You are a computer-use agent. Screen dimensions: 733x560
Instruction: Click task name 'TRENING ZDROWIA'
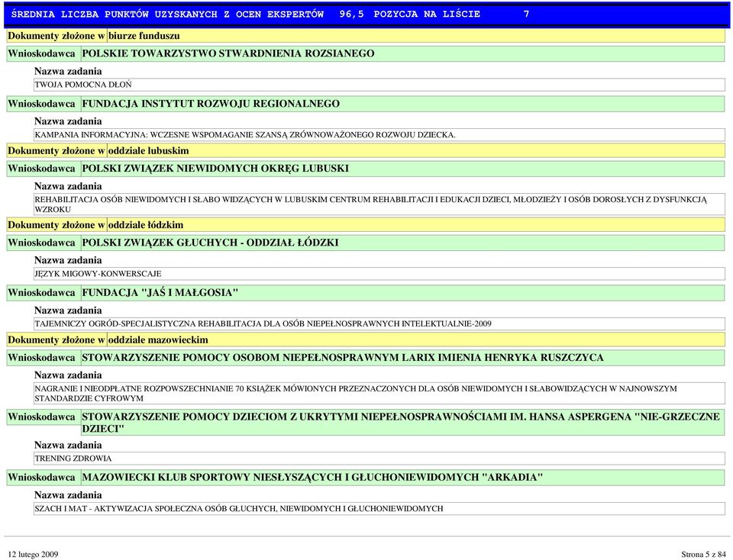[x=73, y=459]
